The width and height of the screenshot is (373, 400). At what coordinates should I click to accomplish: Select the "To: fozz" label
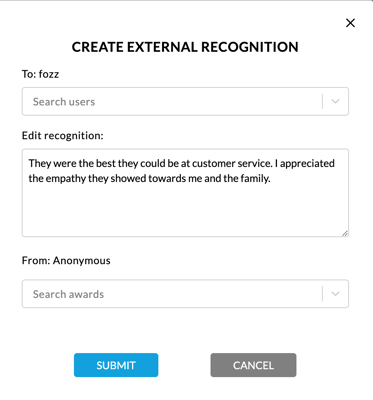tap(40, 74)
